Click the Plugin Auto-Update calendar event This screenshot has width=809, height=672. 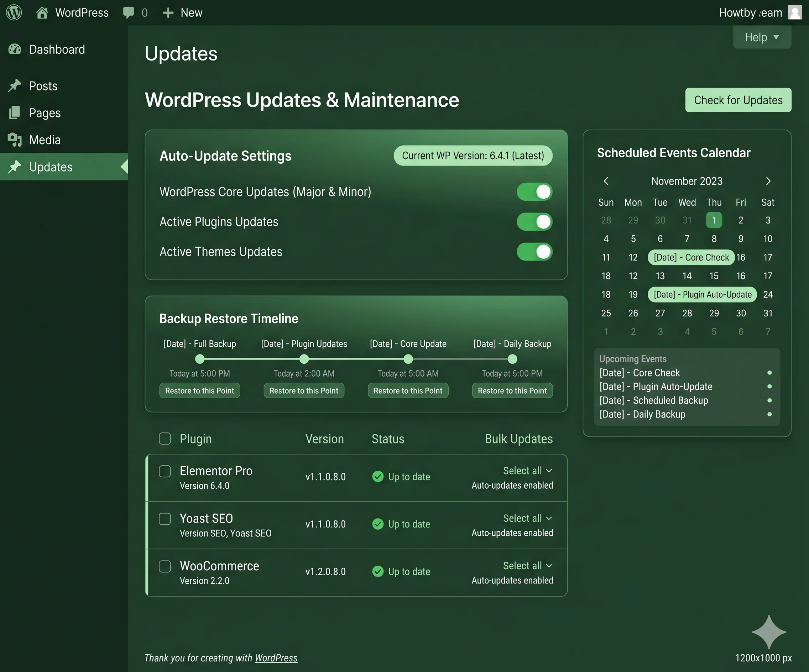pos(702,295)
